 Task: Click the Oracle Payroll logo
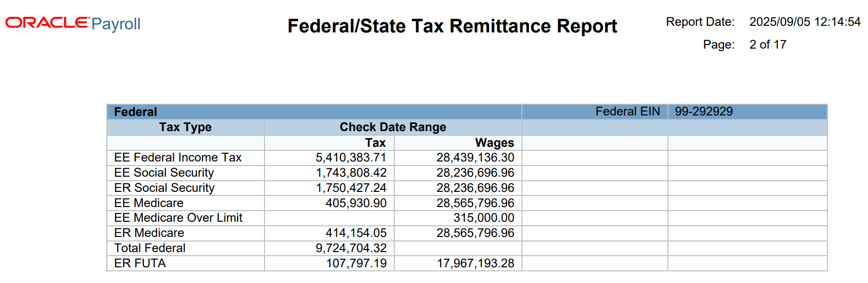[73, 23]
